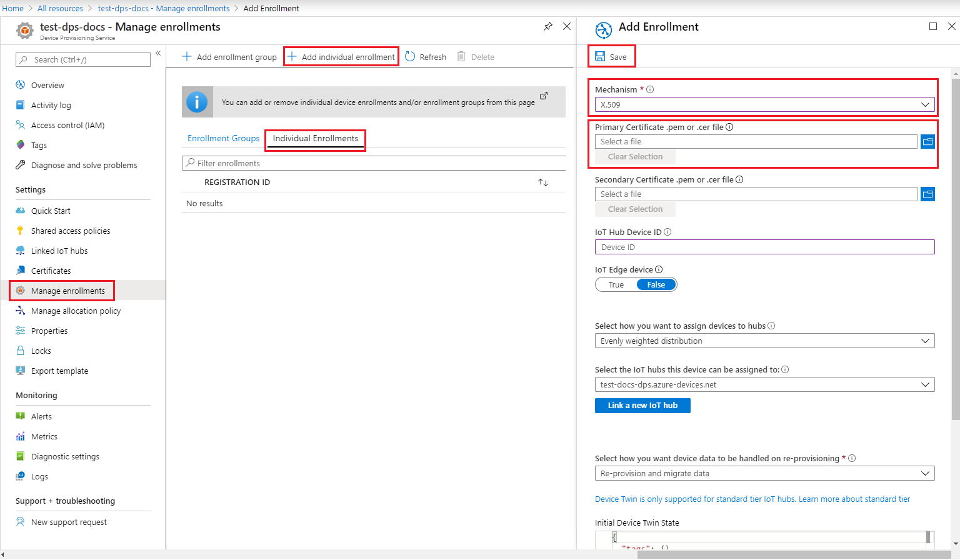Click the IoT Hub Device ID field
This screenshot has height=560, width=960.
coord(765,247)
